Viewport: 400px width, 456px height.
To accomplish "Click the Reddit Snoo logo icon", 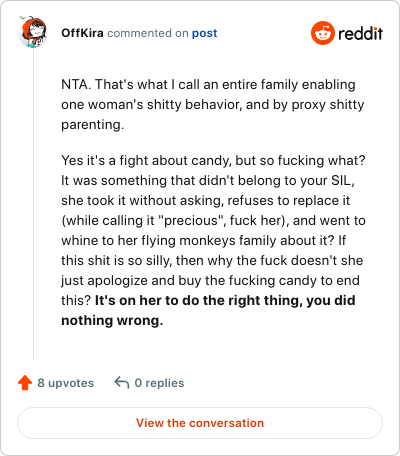I will 322,33.
